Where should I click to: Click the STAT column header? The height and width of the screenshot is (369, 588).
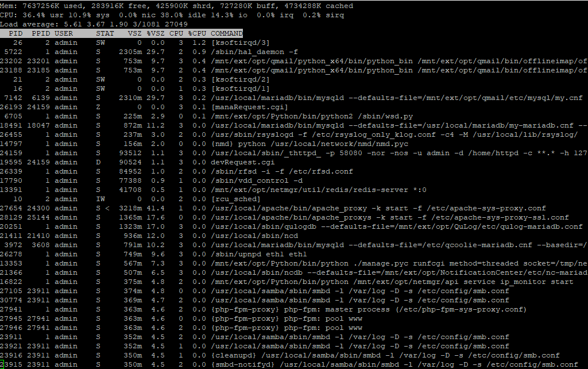[x=105, y=33]
